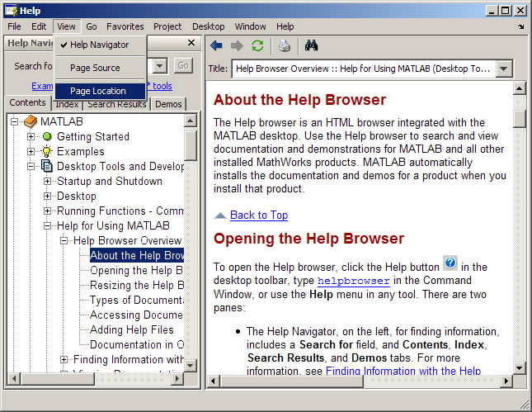The width and height of the screenshot is (532, 412).
Task: Follow the Back to Top link
Action: coord(258,215)
